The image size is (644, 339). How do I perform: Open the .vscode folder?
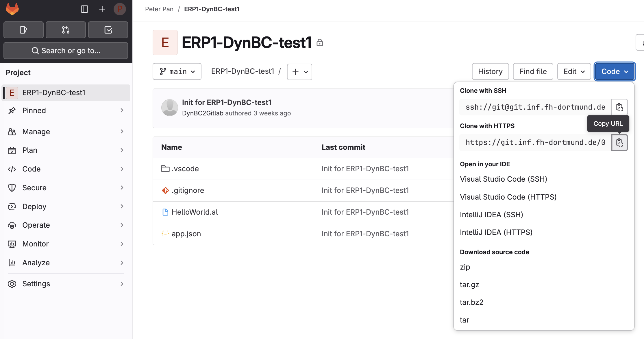point(185,169)
